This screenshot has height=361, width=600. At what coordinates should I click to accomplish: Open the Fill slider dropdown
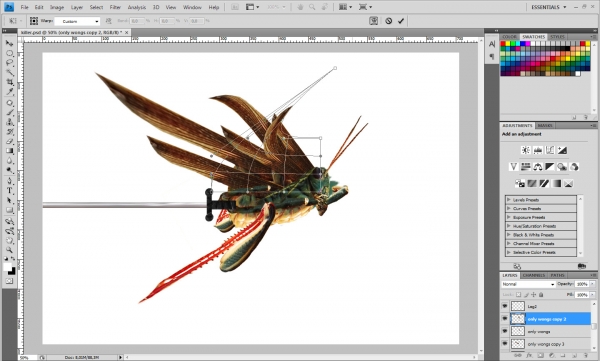(592, 295)
